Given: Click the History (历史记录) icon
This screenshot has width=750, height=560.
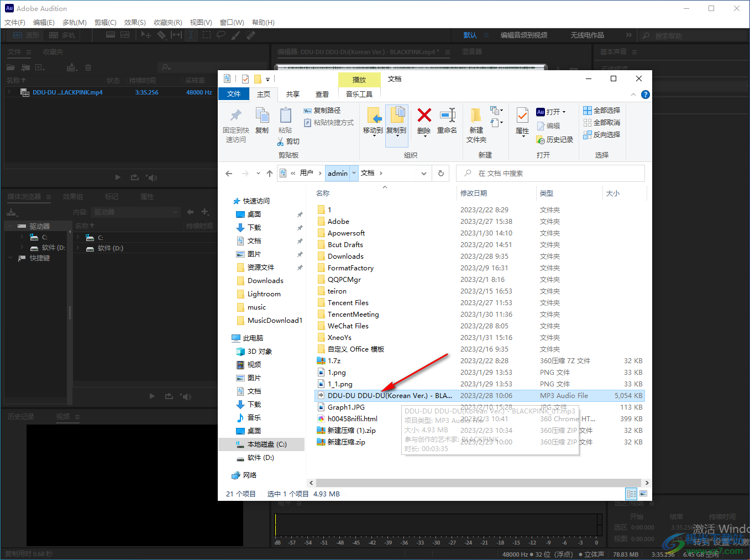Looking at the screenshot, I should [x=541, y=140].
